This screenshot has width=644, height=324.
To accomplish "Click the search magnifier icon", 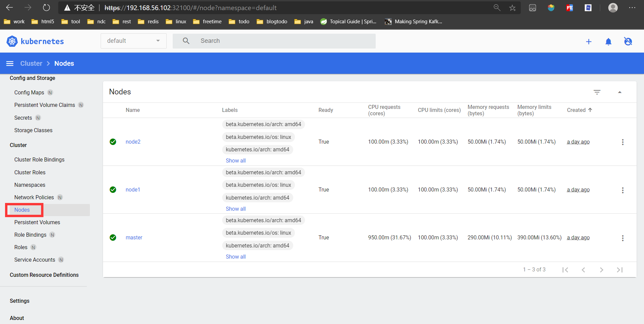I will (x=186, y=41).
